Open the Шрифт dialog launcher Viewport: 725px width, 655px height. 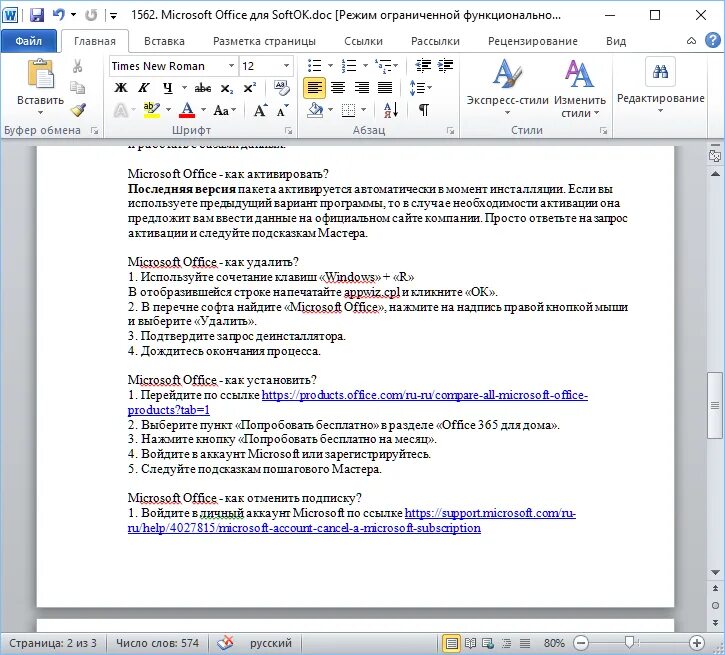coord(289,131)
